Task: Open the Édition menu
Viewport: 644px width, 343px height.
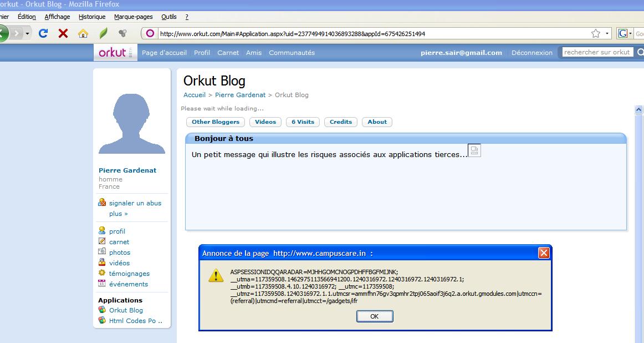Action: [27, 17]
